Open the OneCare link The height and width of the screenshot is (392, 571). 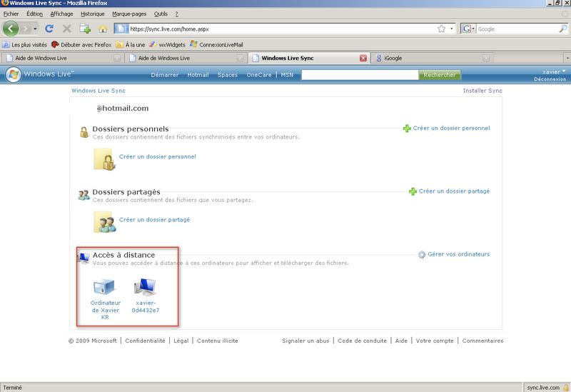coord(259,75)
